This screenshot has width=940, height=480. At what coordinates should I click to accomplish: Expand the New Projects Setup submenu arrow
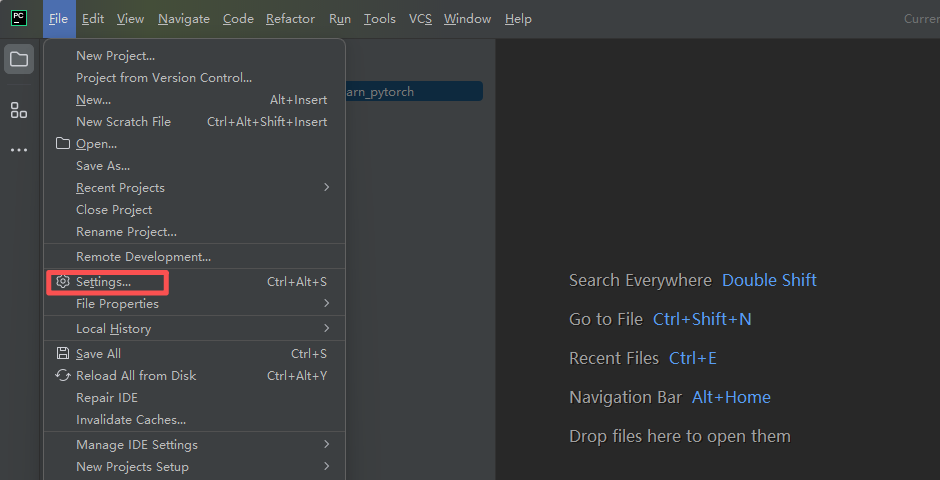326,466
